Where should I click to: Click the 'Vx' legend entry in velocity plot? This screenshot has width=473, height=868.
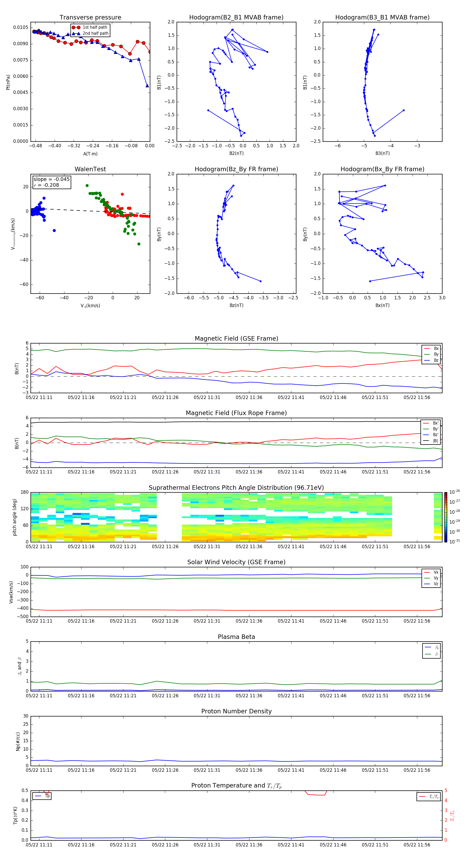click(431, 572)
